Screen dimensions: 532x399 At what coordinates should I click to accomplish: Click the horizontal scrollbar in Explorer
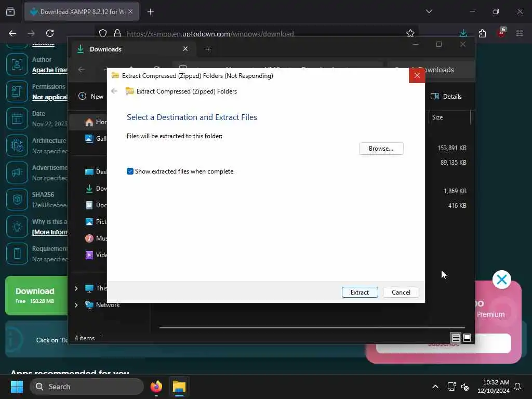coord(312,328)
